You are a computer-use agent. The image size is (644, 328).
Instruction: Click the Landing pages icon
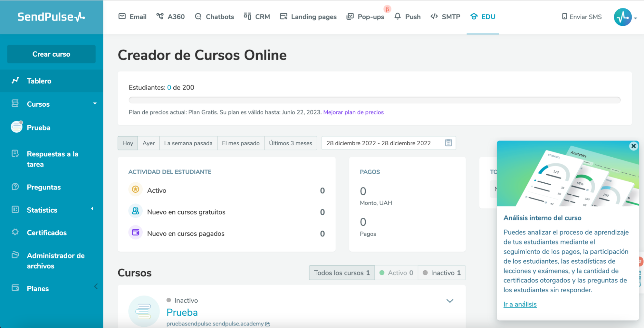[x=284, y=16]
